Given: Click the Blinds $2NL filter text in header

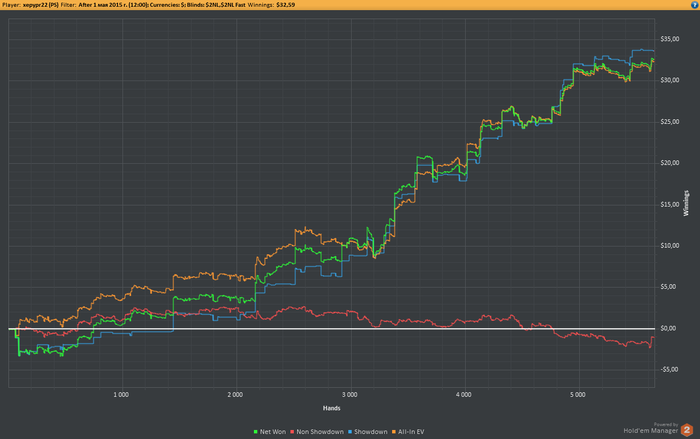Looking at the screenshot, I should [x=216, y=5].
